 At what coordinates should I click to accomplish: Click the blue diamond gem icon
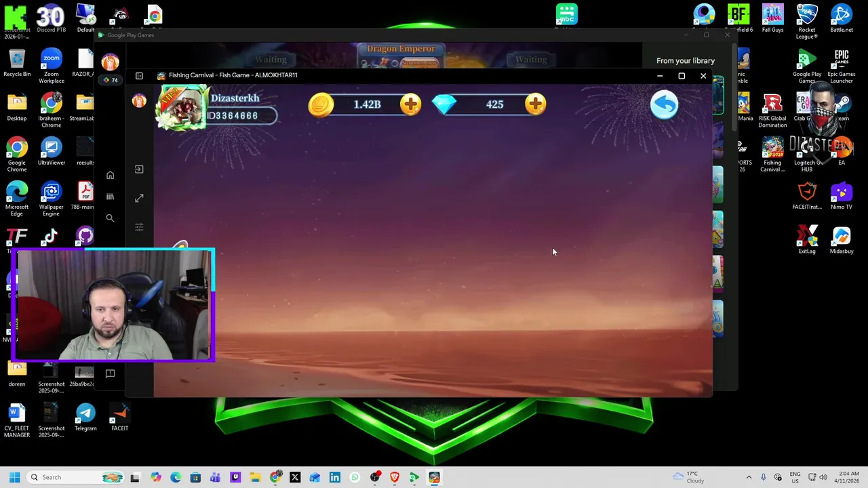(445, 104)
